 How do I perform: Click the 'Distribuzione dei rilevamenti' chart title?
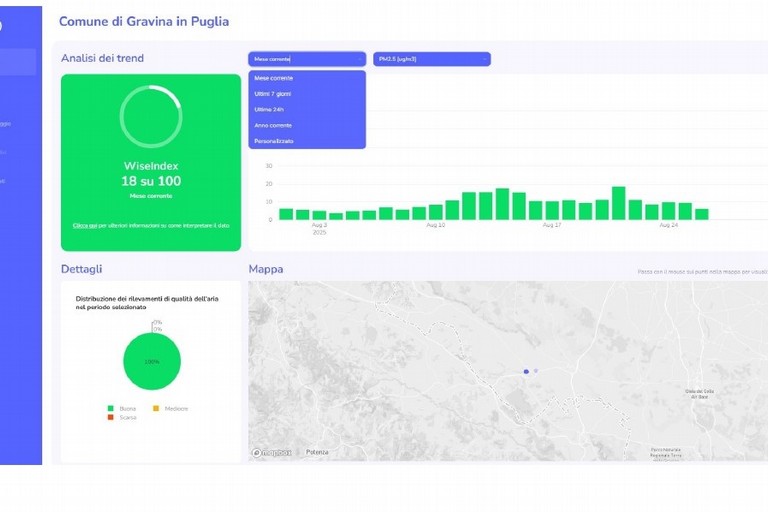147,303
